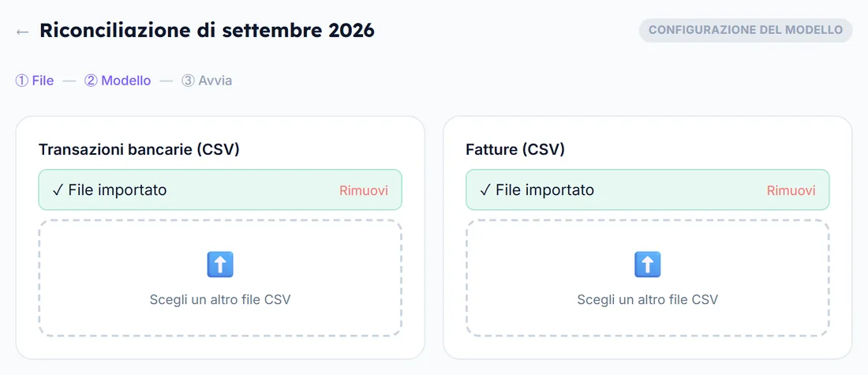Click the checkmark in Transazioni bancarie file status

click(x=58, y=190)
